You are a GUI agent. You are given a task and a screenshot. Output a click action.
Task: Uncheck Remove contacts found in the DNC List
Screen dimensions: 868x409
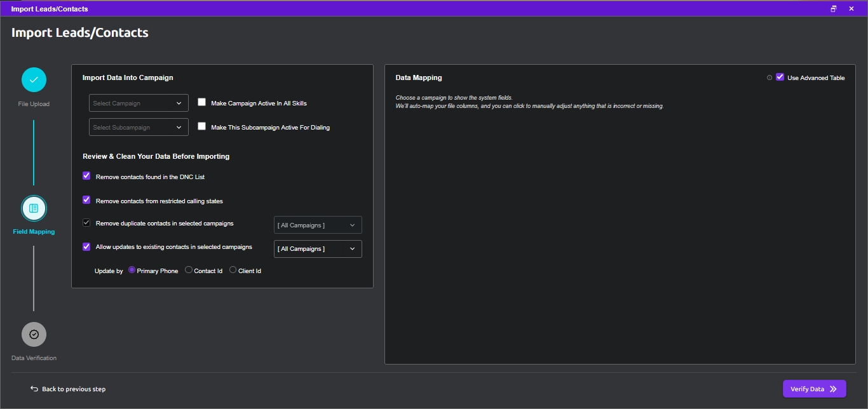point(86,176)
